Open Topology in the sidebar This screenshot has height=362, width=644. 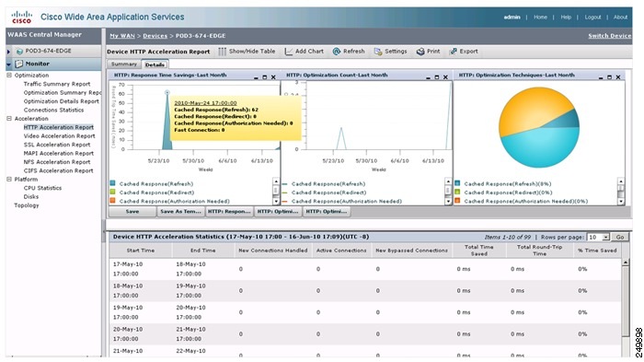point(27,205)
